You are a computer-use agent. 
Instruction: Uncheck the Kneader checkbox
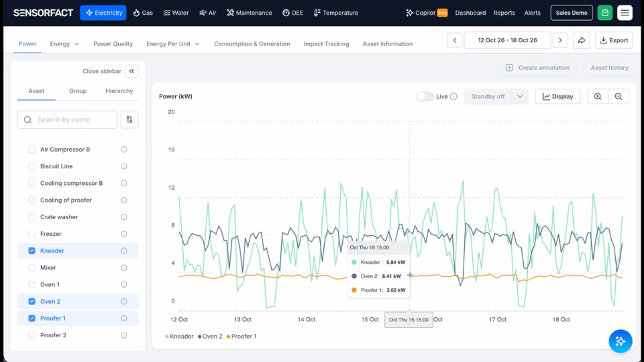click(32, 251)
